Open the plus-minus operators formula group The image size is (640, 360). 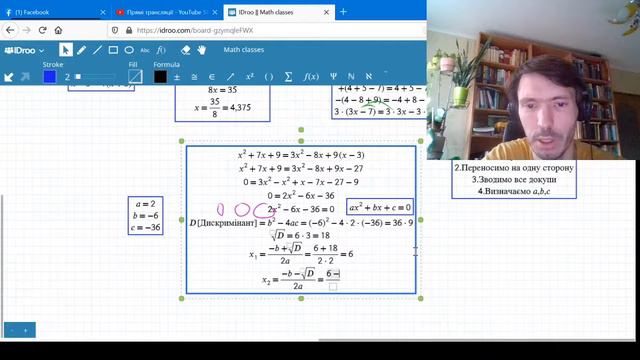(177, 77)
